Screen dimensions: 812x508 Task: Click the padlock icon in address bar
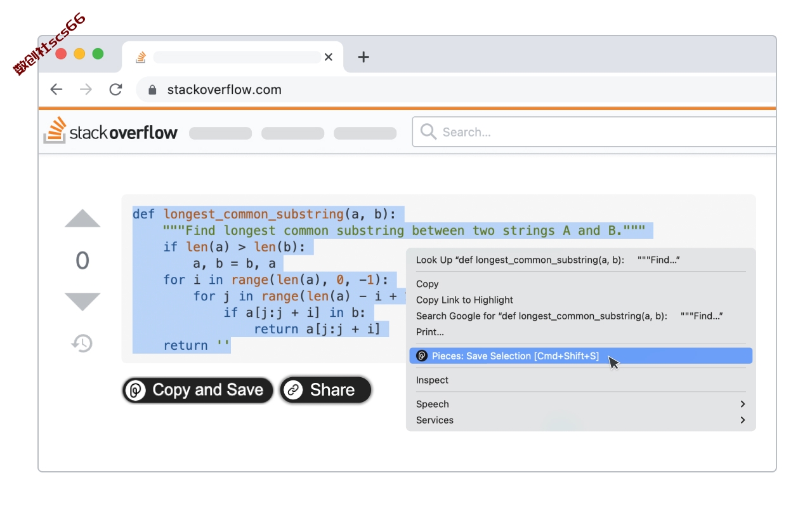tap(152, 90)
